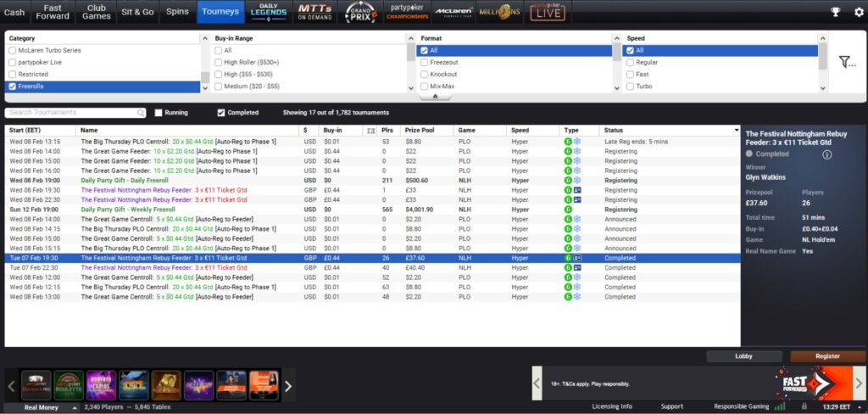Switch to the Spins tab
The height and width of the screenshot is (414, 868).
(178, 12)
